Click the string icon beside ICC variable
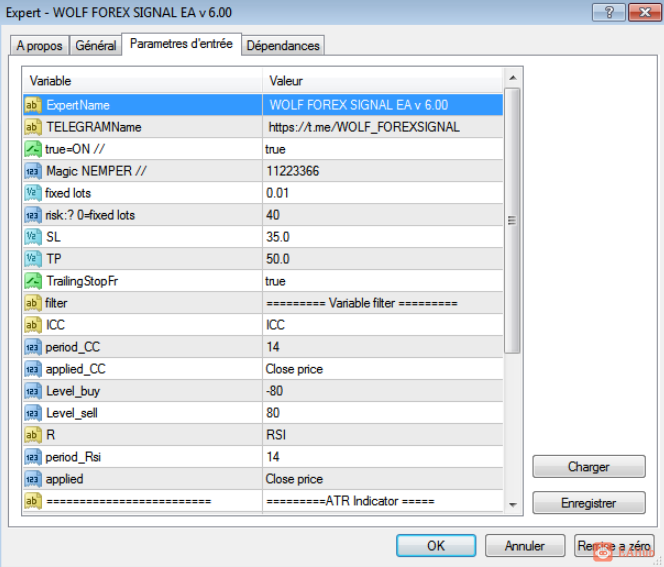Image resolution: width=664 pixels, height=567 pixels. click(x=33, y=325)
